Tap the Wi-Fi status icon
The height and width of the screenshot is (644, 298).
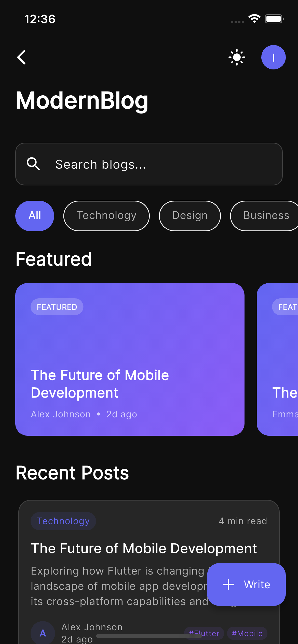tap(254, 18)
